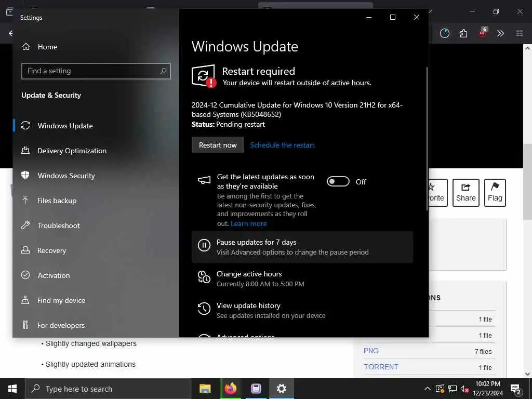Click the Restart required status icon
This screenshot has height=399, width=532.
tap(204, 76)
